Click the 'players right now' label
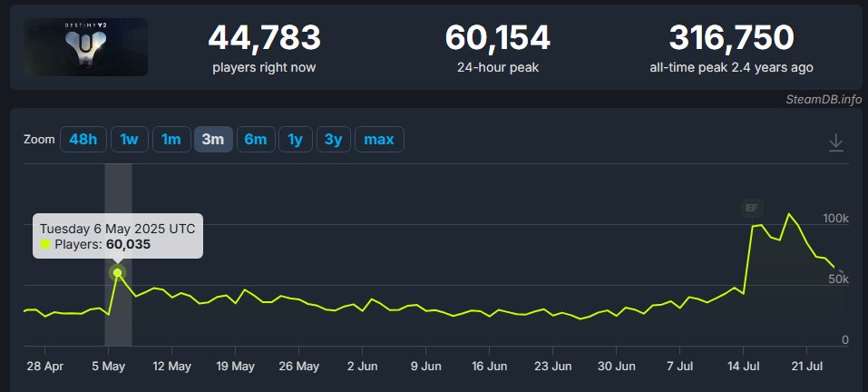Screen dimensions: 868x392 [x=264, y=67]
